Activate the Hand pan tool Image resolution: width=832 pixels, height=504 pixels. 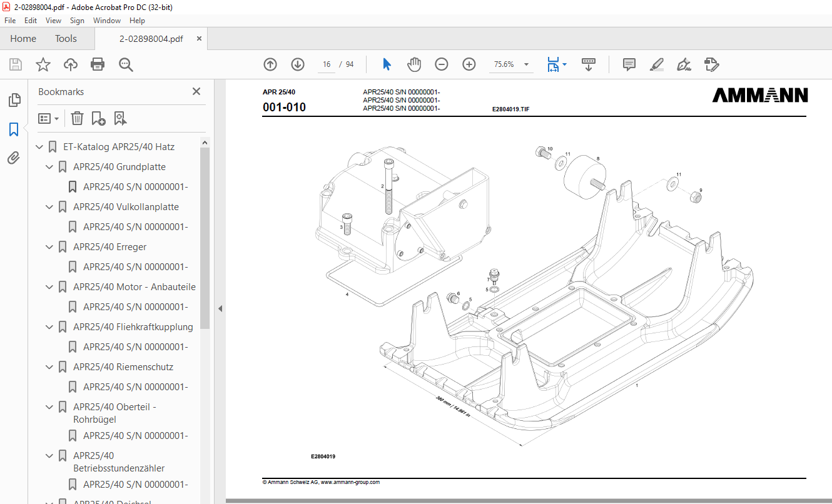pos(414,64)
